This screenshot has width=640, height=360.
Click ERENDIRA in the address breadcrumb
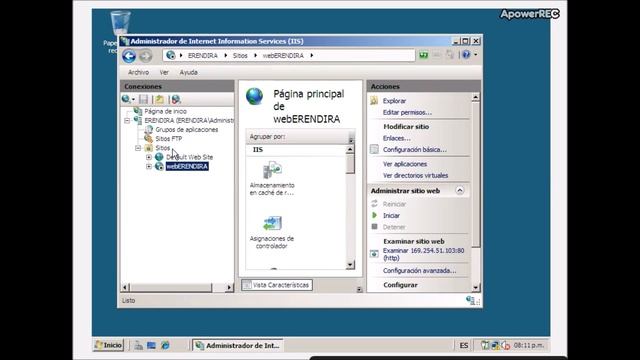pyautogui.click(x=202, y=56)
